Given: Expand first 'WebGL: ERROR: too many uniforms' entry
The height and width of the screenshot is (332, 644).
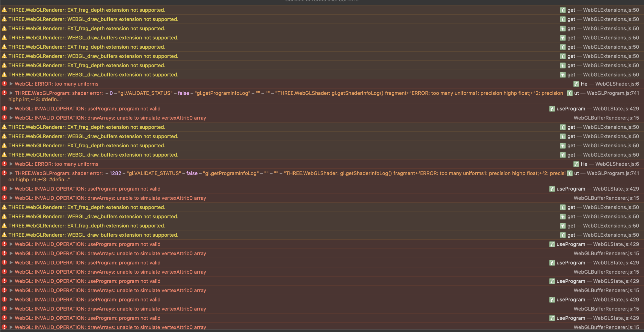Looking at the screenshot, I should click(x=11, y=84).
